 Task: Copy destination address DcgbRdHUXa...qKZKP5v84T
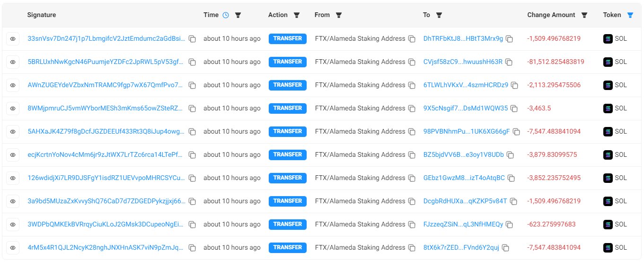click(513, 201)
